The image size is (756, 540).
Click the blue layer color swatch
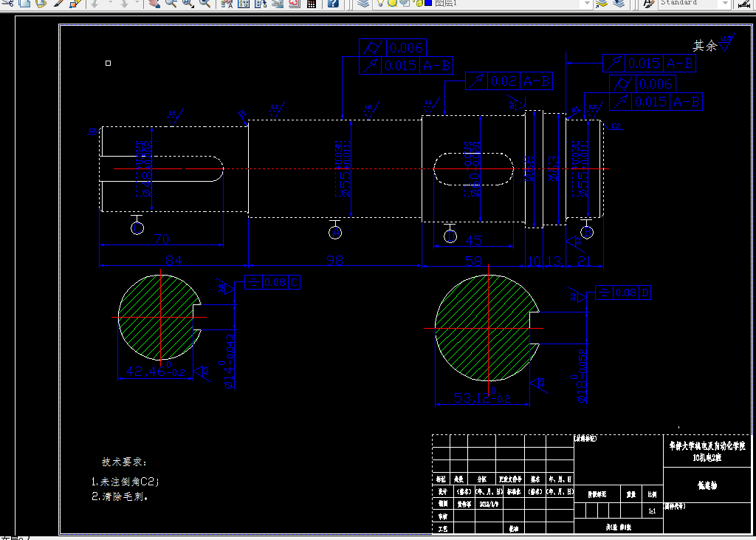pyautogui.click(x=427, y=3)
